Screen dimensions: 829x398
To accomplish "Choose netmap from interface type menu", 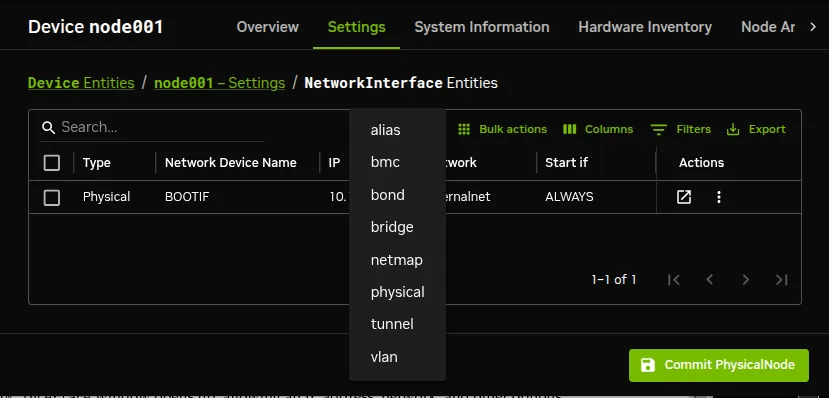I will [x=398, y=260].
